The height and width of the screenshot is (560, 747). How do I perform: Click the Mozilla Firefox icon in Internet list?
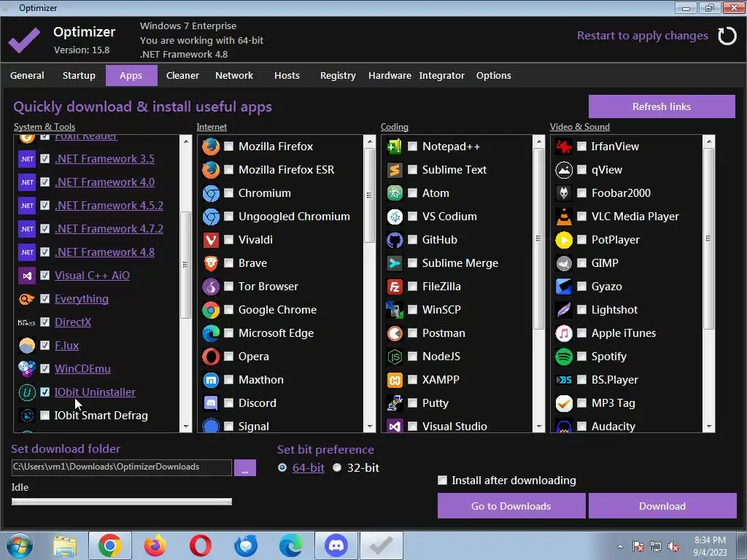tap(211, 147)
